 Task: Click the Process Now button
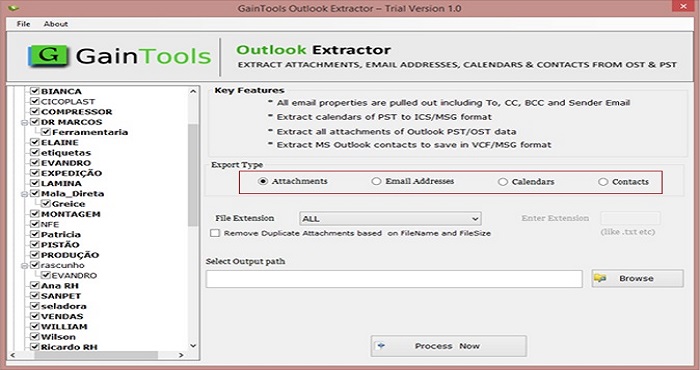point(448,346)
